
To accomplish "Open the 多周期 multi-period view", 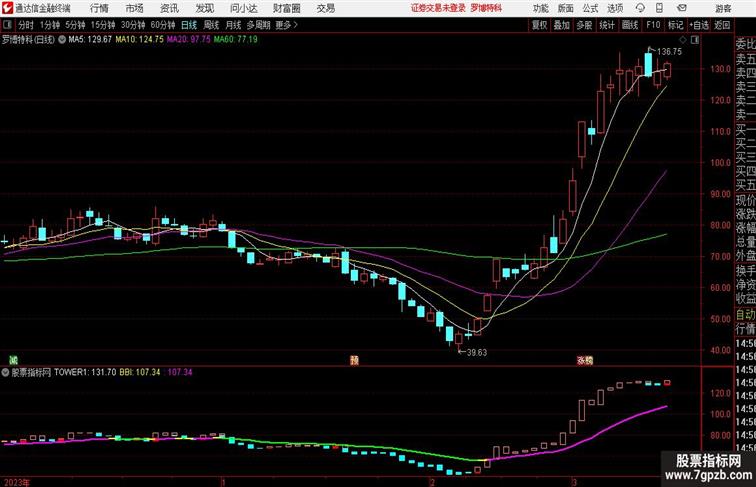I will [258, 25].
